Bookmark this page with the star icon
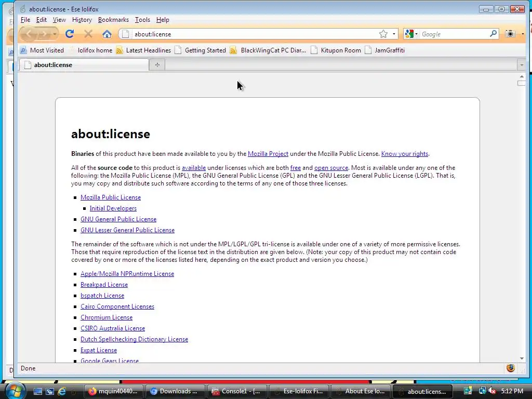The width and height of the screenshot is (532, 399). tap(383, 34)
